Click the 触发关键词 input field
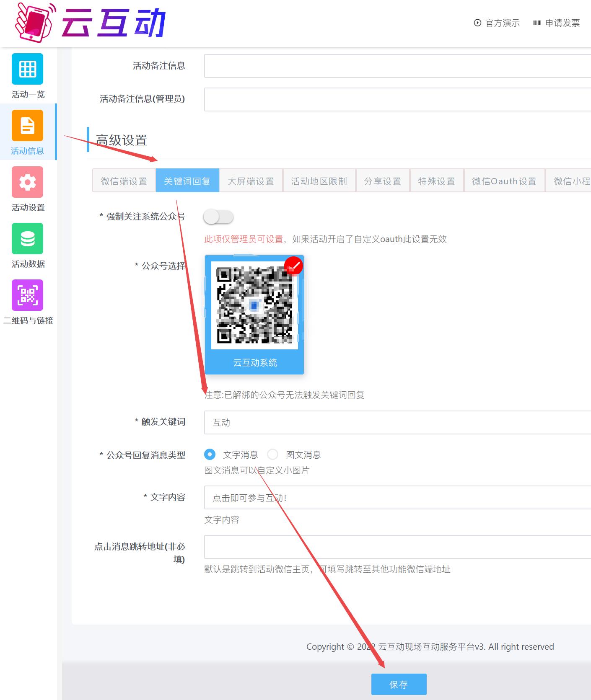This screenshot has height=700, width=591. coord(397,422)
